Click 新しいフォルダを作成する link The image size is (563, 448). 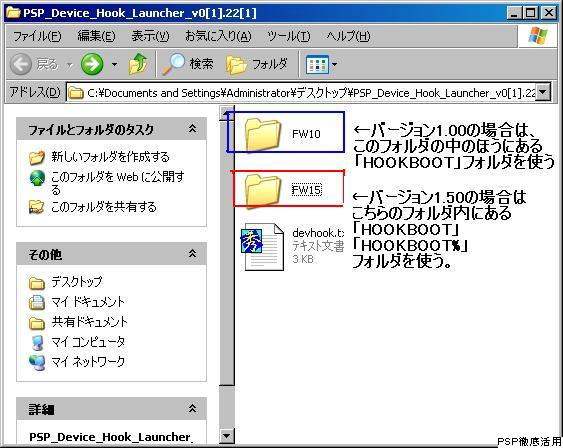pos(110,157)
